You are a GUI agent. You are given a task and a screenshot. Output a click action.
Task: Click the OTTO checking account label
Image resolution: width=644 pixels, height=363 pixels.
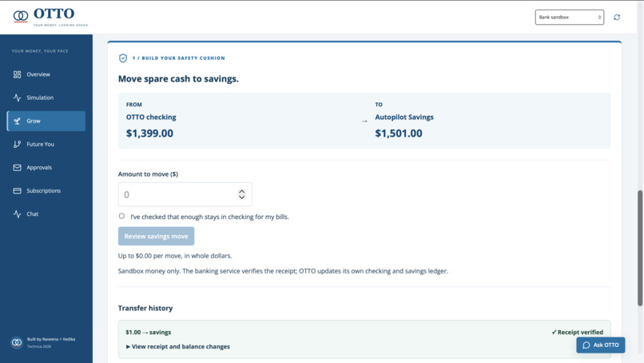coord(151,118)
